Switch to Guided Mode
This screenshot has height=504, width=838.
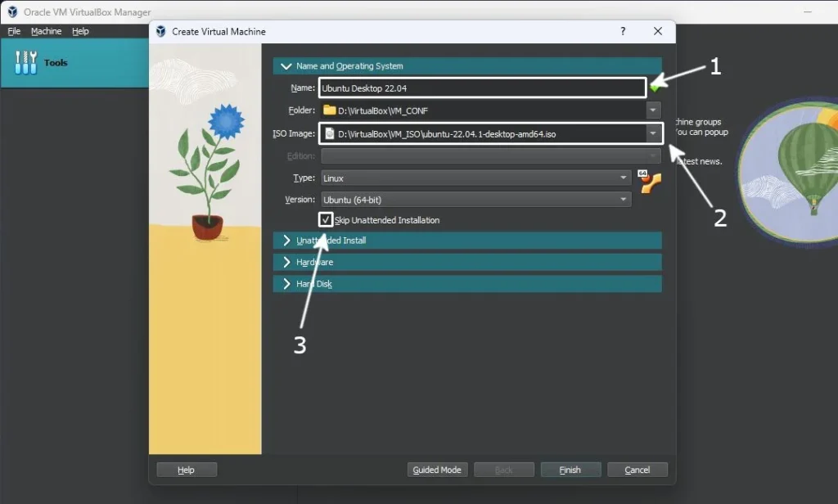pyautogui.click(x=437, y=470)
